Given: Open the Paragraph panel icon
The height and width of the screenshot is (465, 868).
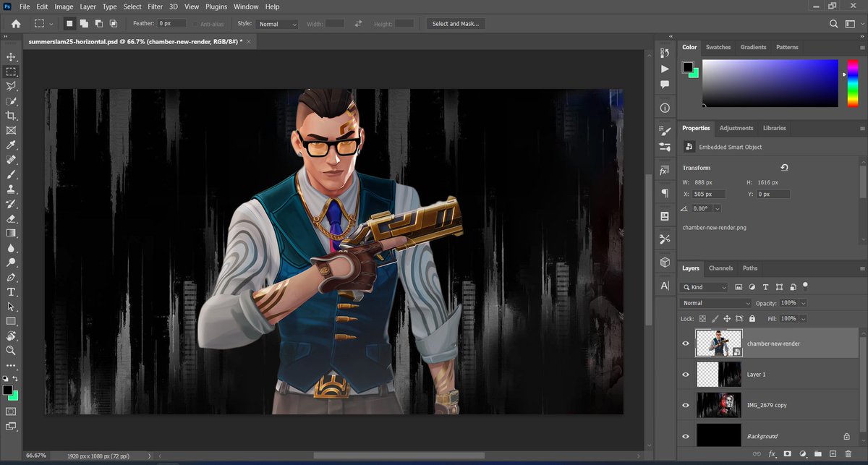Looking at the screenshot, I should pos(665,194).
